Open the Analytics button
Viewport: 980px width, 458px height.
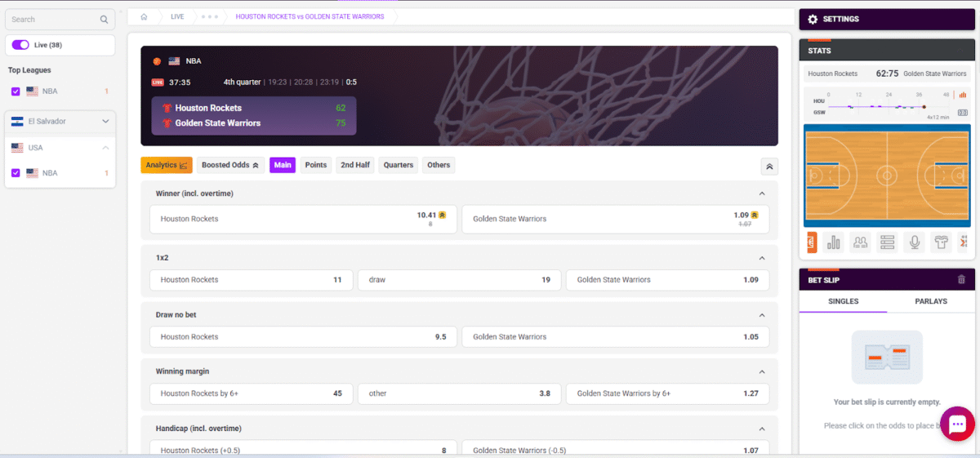tap(167, 165)
